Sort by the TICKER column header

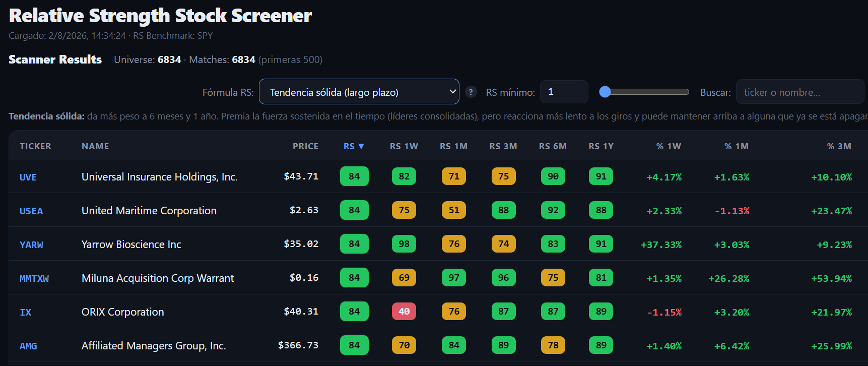point(35,146)
